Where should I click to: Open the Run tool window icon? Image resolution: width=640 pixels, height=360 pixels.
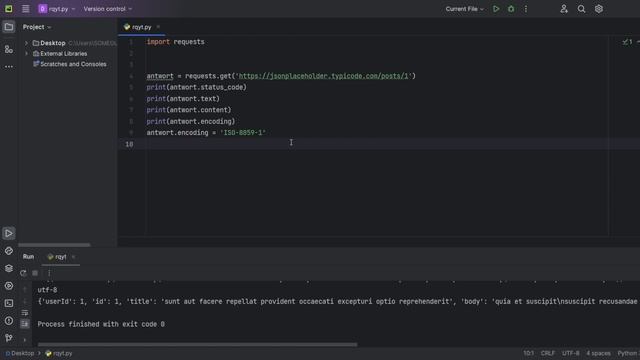[9, 233]
